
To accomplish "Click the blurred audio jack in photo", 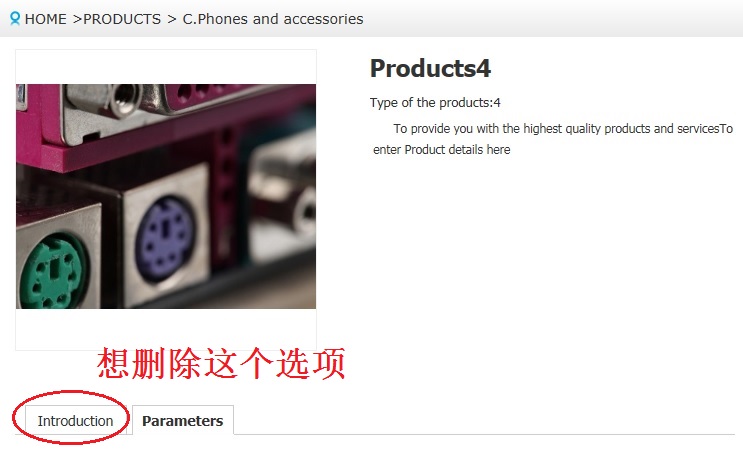I will click(306, 212).
